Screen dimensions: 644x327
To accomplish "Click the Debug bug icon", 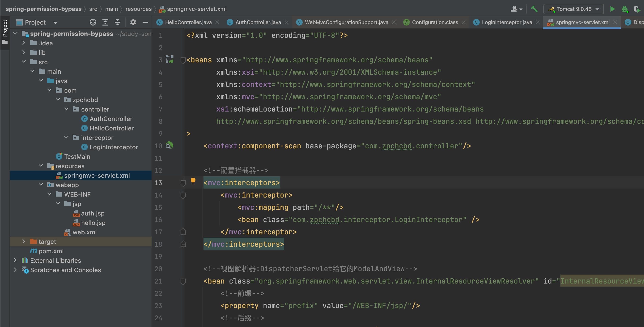I will tap(625, 9).
